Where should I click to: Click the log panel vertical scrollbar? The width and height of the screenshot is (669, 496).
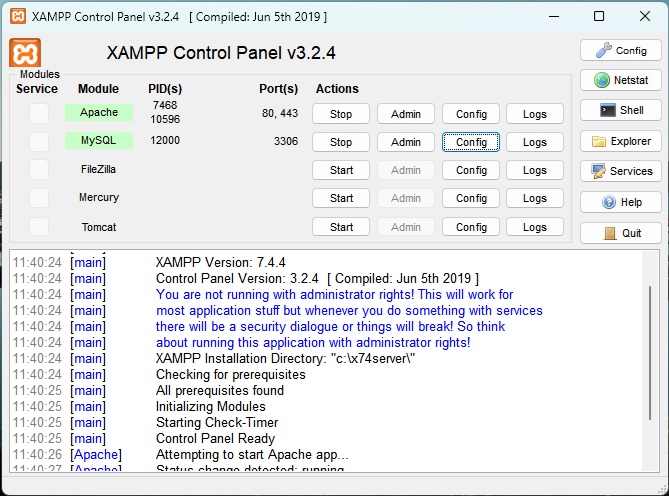click(650, 353)
